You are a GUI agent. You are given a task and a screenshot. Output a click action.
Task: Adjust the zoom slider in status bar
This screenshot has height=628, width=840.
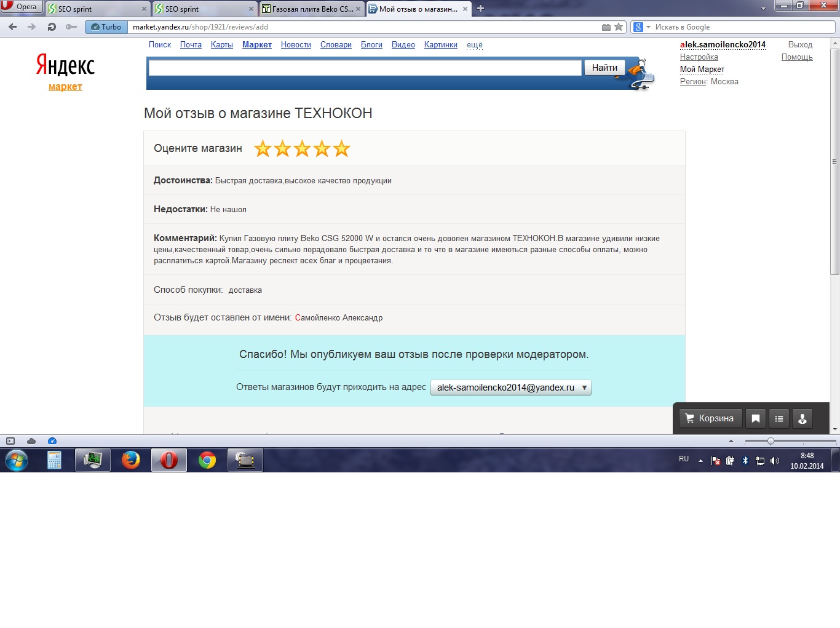point(771,441)
